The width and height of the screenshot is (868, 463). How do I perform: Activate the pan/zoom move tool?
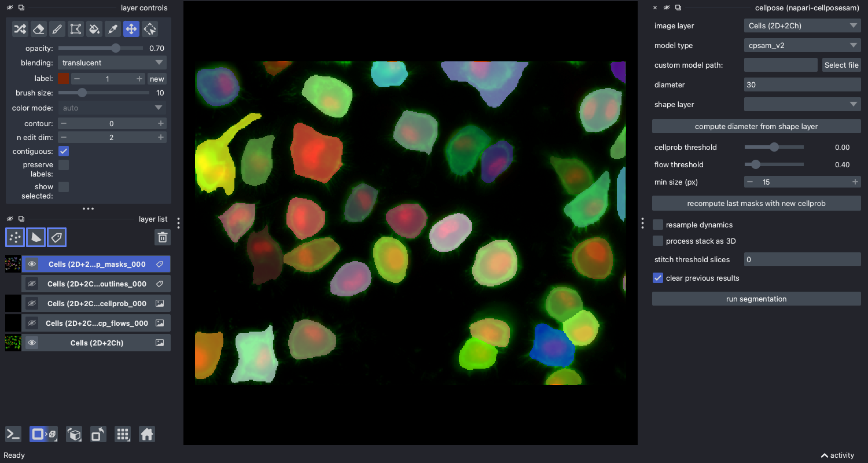pyautogui.click(x=131, y=28)
